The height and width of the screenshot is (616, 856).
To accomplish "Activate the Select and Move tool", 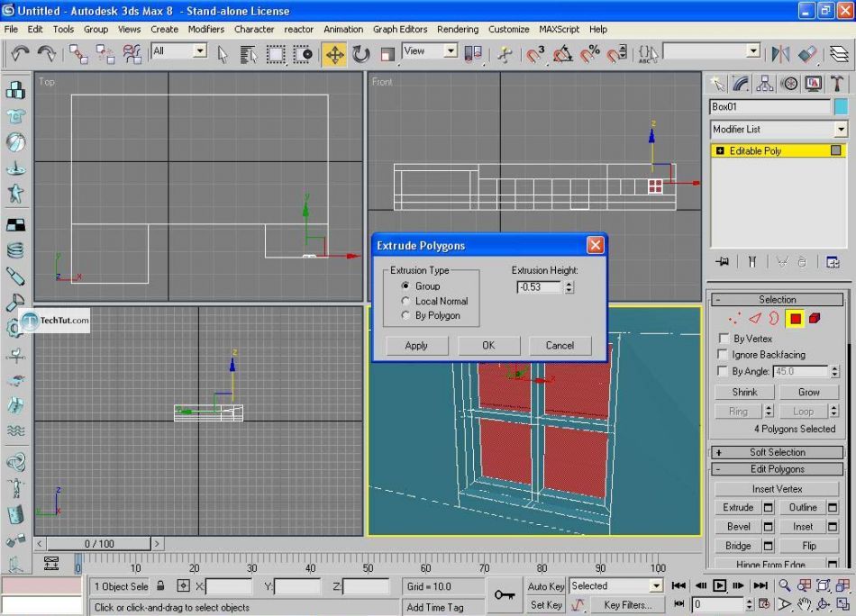I will pos(334,55).
